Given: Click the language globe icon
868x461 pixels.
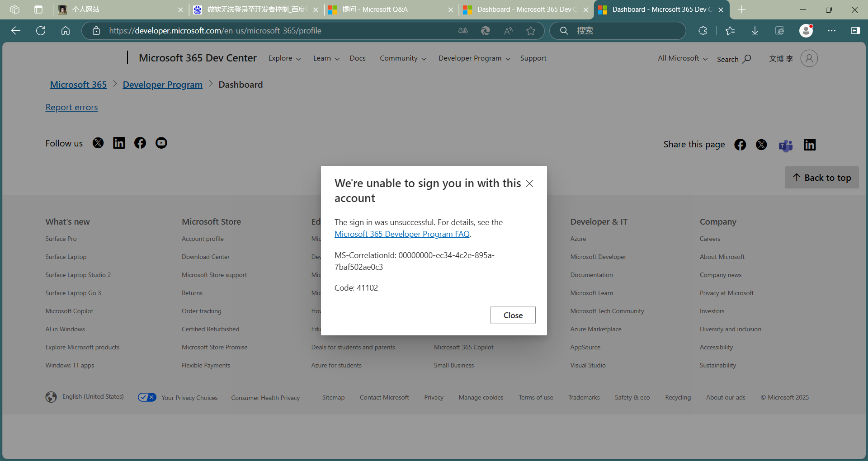Looking at the screenshot, I should pos(51,397).
